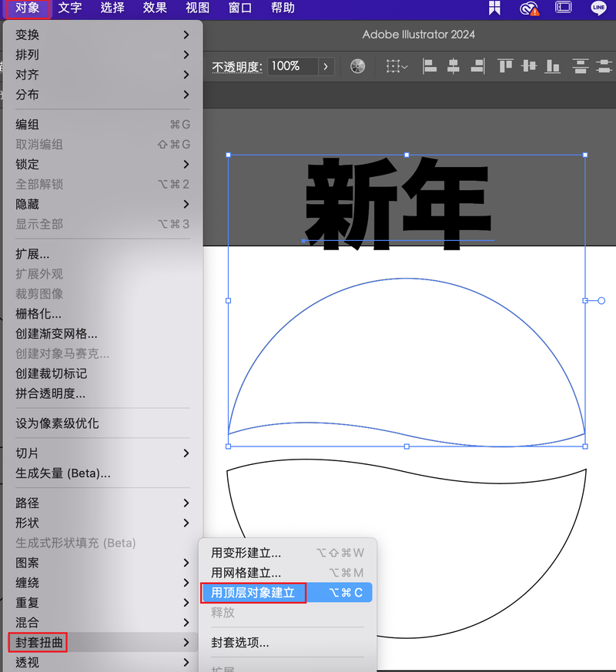Click inside the opacity 100% field
The height and width of the screenshot is (672, 616).
[x=292, y=66]
